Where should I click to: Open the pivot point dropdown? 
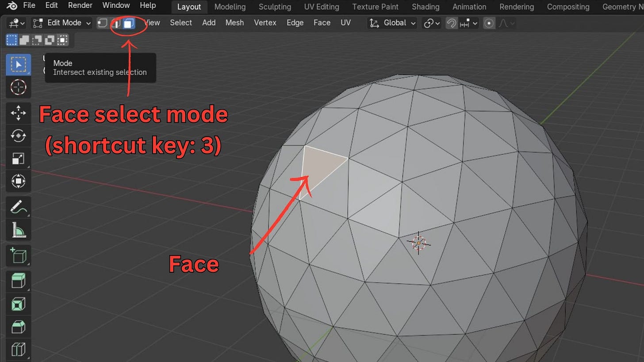click(432, 23)
